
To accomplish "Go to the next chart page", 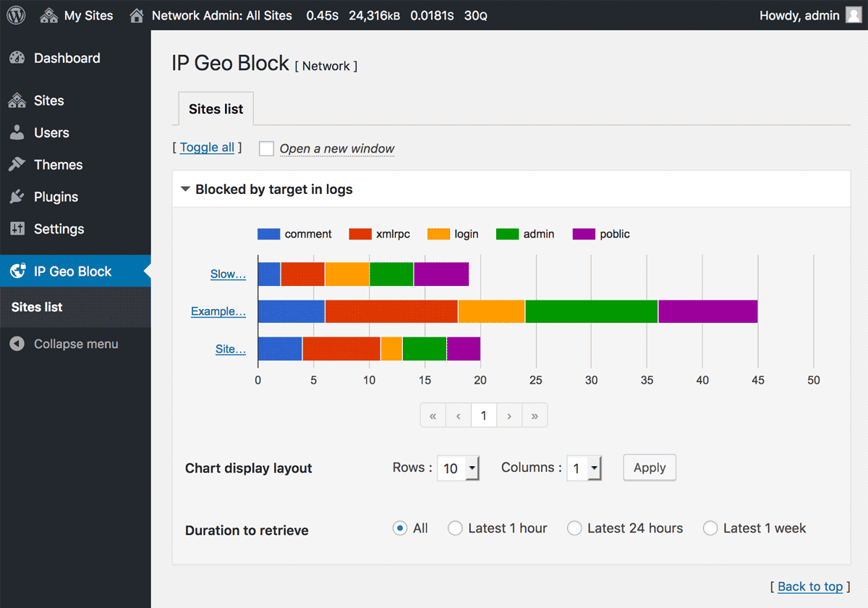I will point(509,415).
